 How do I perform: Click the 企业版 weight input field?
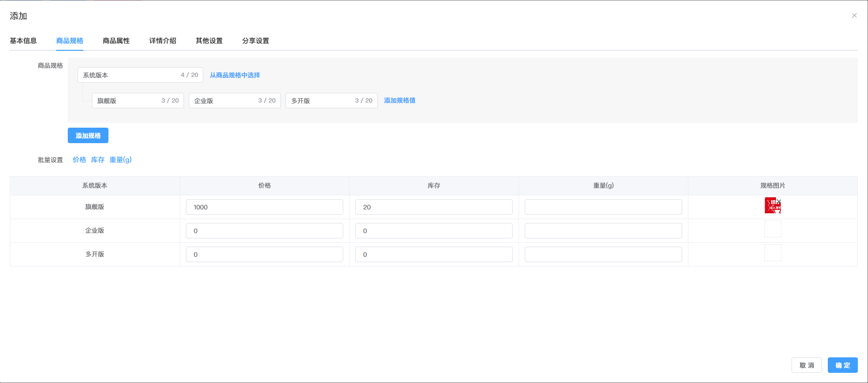click(603, 231)
